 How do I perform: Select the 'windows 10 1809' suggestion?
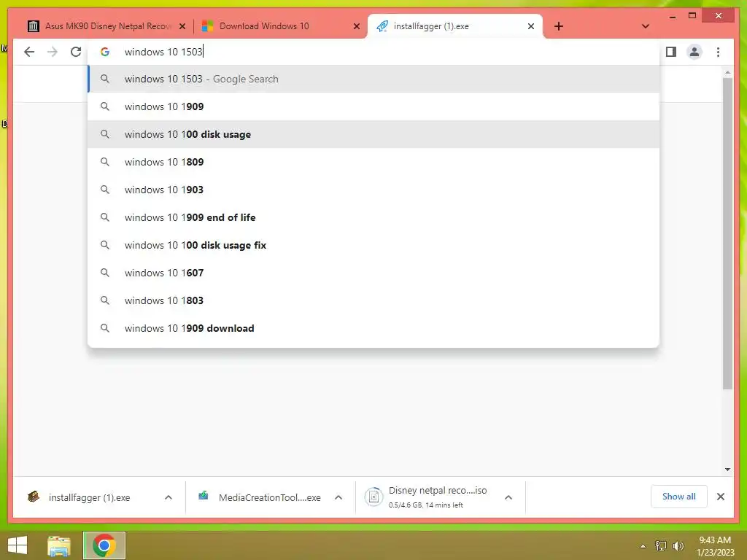point(373,162)
